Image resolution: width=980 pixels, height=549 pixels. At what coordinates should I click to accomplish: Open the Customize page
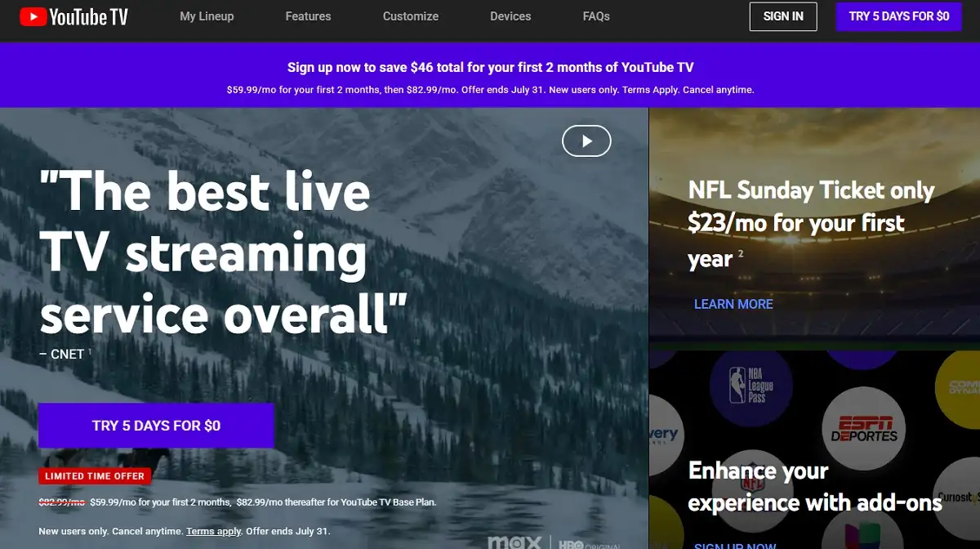pos(411,16)
